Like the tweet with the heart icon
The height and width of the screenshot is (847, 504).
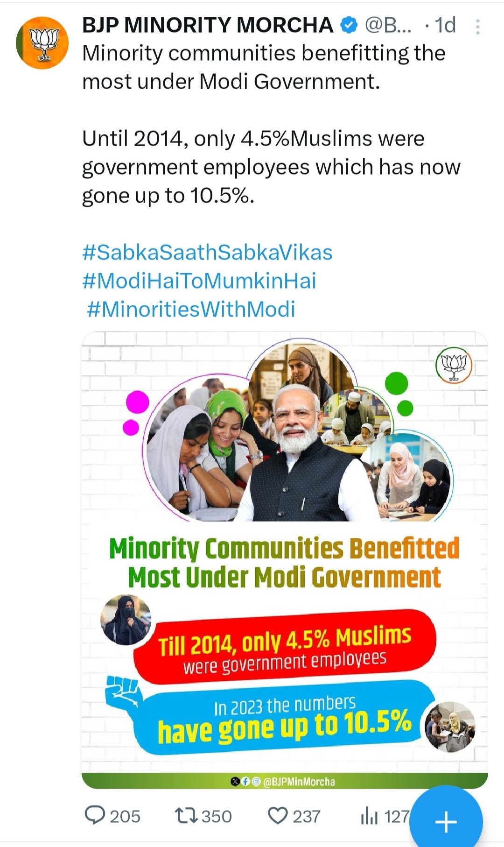(278, 816)
